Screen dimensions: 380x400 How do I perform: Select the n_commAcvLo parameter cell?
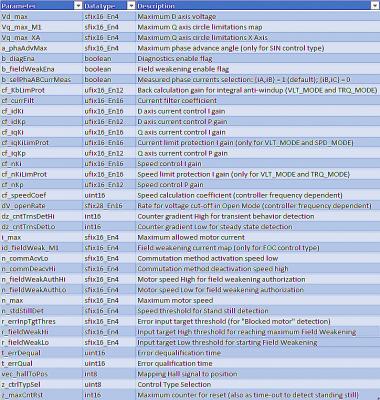click(x=41, y=258)
